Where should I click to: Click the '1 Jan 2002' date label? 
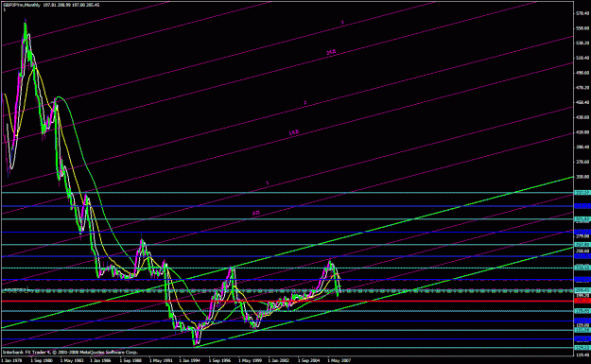[x=279, y=360]
